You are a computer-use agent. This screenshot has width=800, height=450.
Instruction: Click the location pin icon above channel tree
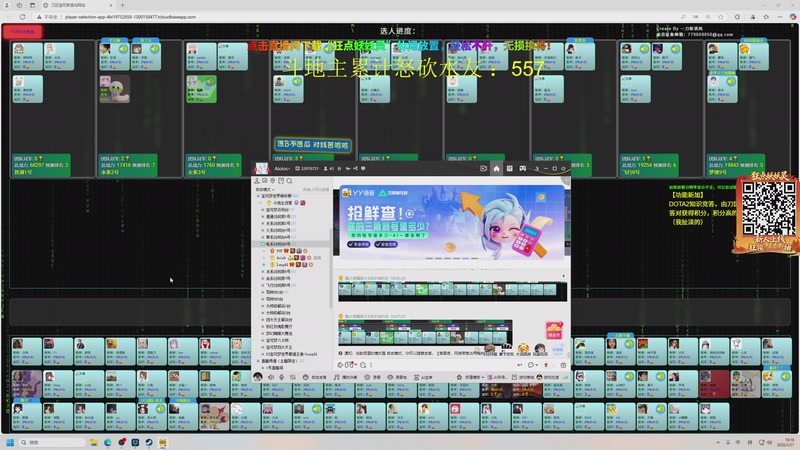[272, 181]
